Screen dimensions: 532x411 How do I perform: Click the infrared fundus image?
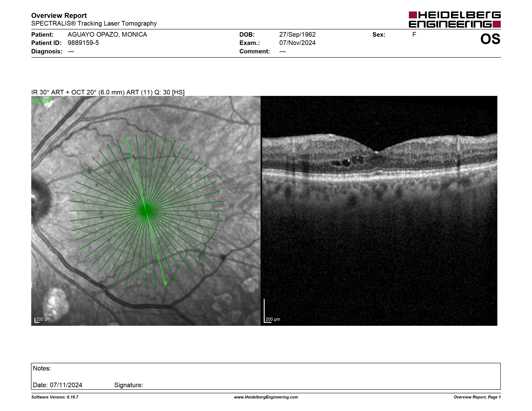(x=146, y=211)
